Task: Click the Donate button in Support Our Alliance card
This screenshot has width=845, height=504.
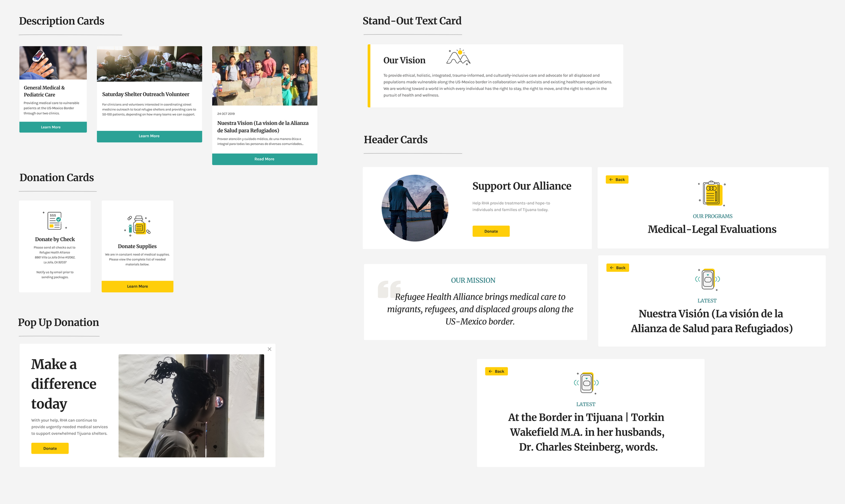Action: click(491, 231)
